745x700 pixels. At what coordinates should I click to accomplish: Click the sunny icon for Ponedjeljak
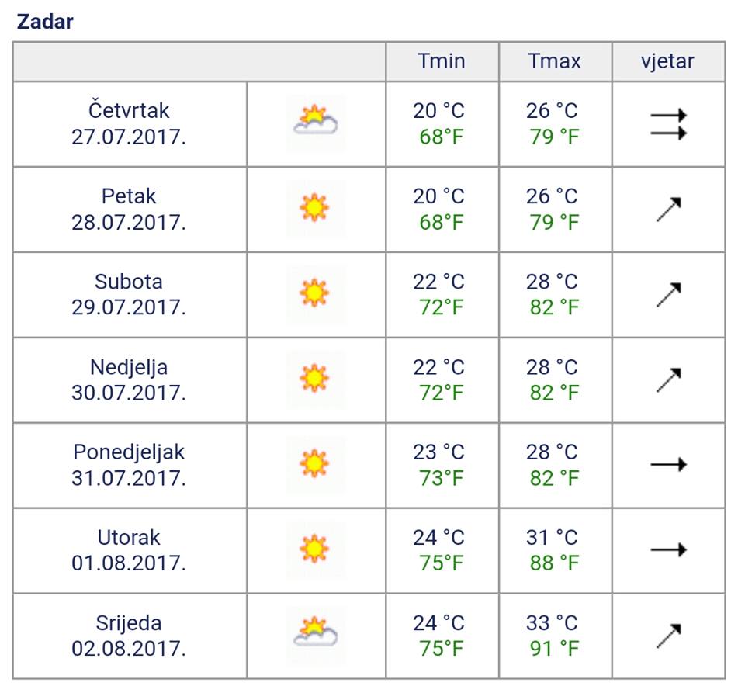coord(314,464)
